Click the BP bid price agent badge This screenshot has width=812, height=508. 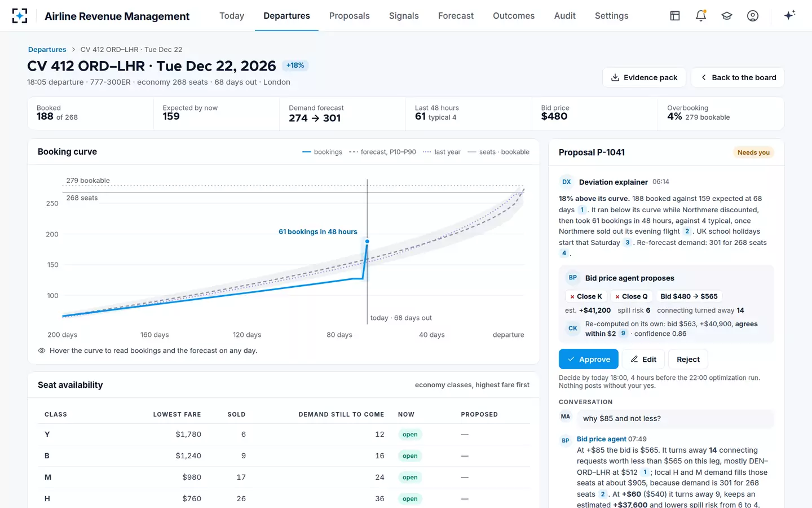pyautogui.click(x=573, y=278)
